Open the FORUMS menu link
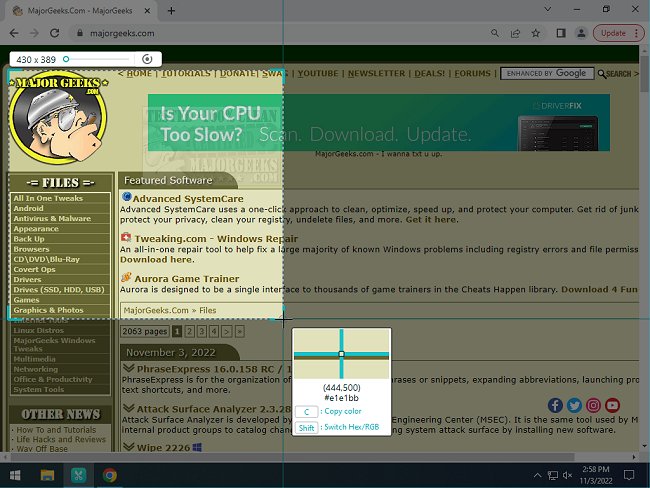This screenshot has height=488, width=650. point(473,73)
